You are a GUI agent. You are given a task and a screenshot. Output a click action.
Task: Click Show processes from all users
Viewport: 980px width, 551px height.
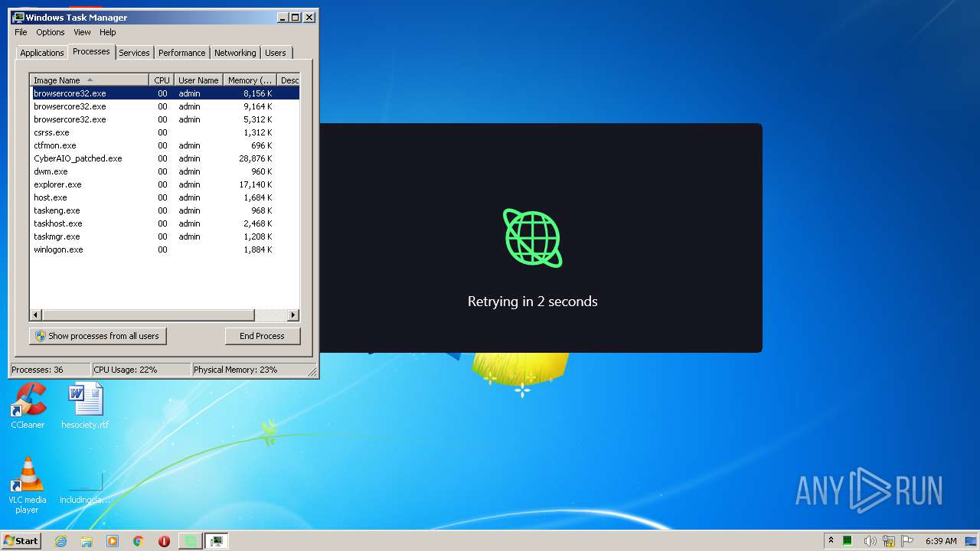(x=97, y=336)
